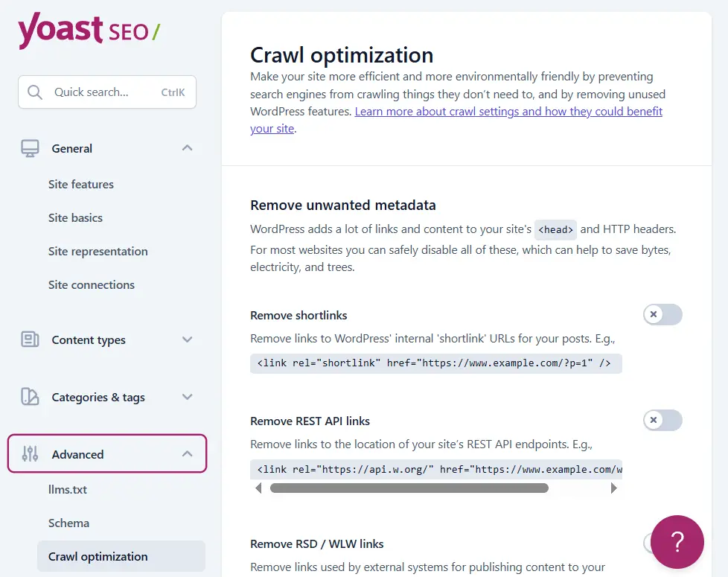The image size is (728, 577).
Task: Collapse the General section chevron
Action: click(187, 147)
